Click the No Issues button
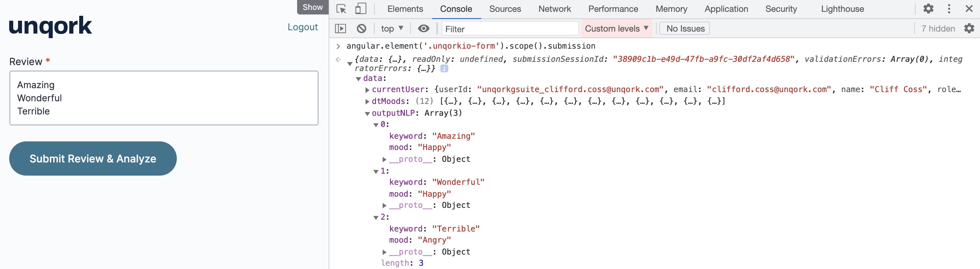Image resolution: width=980 pixels, height=269 pixels. click(x=685, y=29)
